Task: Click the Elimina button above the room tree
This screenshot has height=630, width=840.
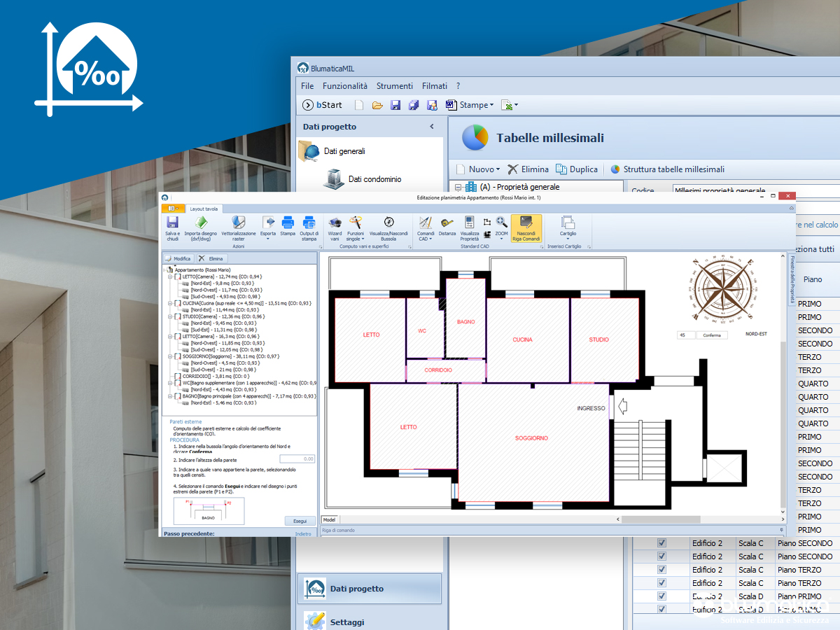Action: (211, 258)
